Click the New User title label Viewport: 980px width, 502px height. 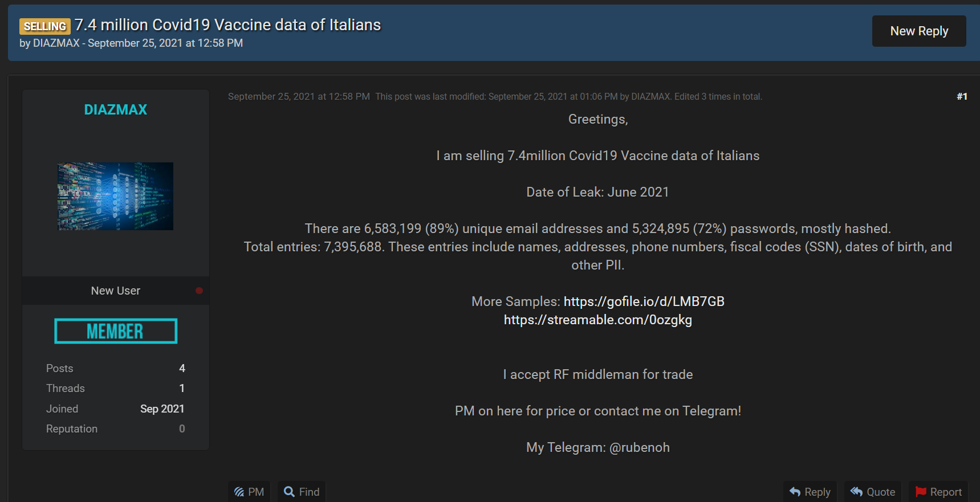pyautogui.click(x=116, y=291)
